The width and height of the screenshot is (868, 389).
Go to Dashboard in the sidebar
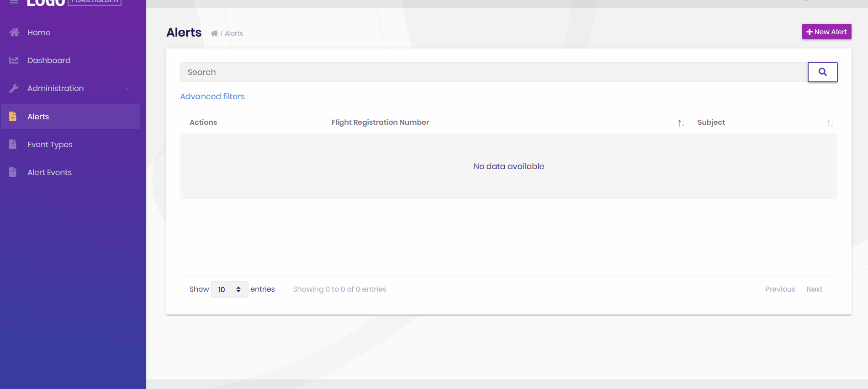[49, 60]
